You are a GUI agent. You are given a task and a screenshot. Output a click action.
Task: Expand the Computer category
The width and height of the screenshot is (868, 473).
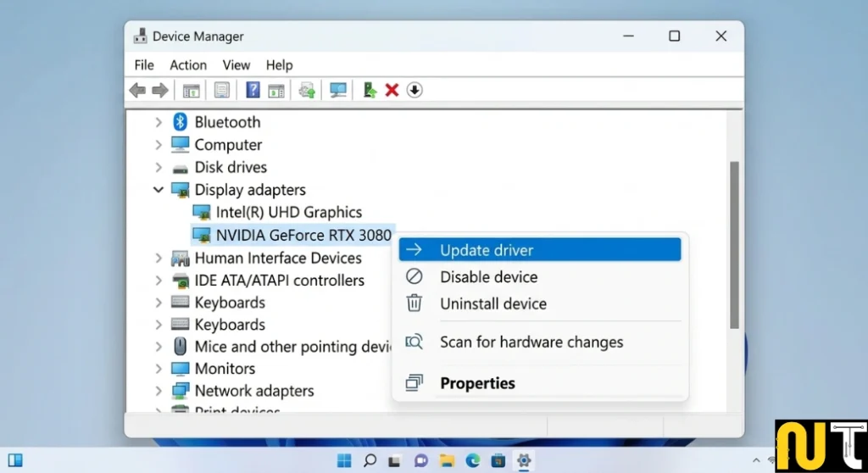click(159, 145)
